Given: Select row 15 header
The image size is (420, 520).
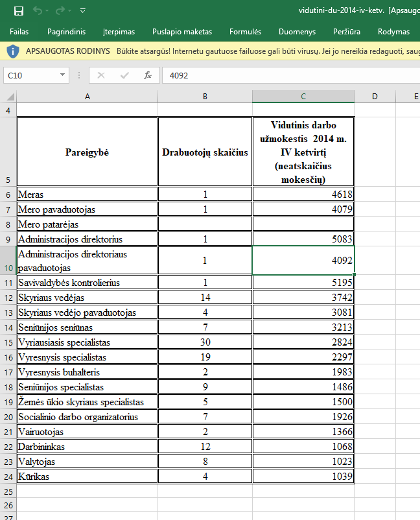Looking at the screenshot, I should (8, 342).
